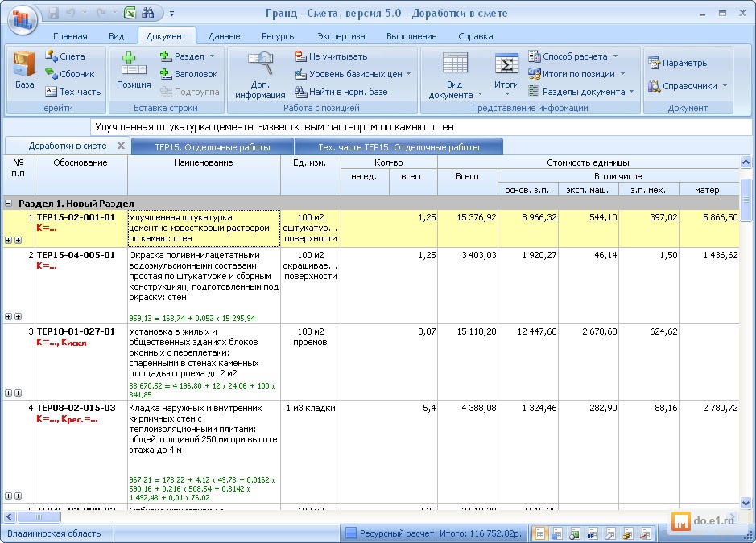Expand first plus box of ТЕР10-01-027-01 row

(x=8, y=393)
